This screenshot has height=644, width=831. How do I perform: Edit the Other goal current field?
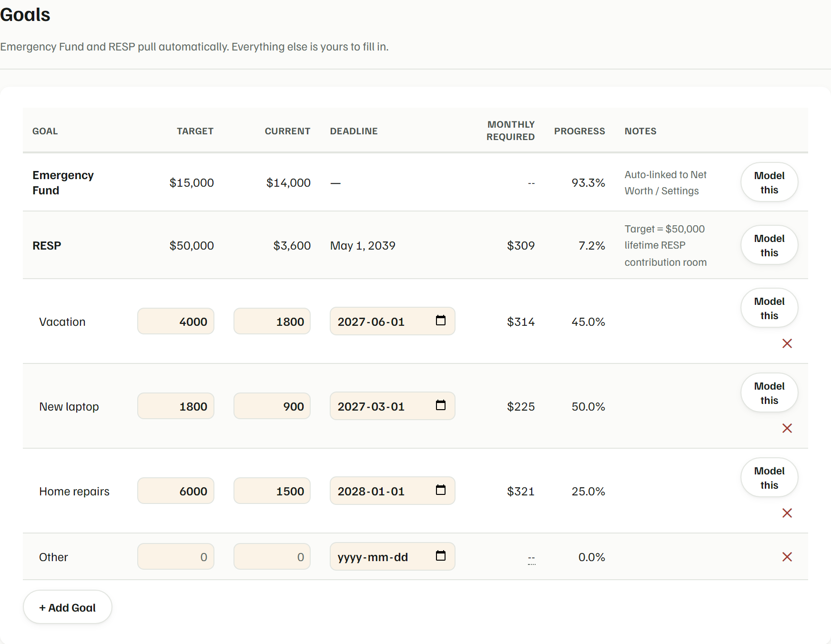[272, 557]
